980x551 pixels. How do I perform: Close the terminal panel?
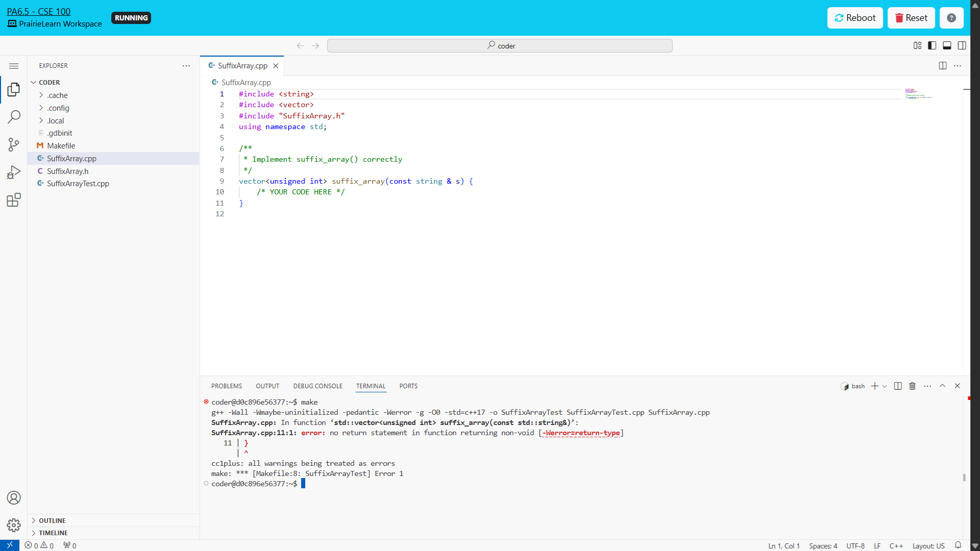click(x=958, y=386)
